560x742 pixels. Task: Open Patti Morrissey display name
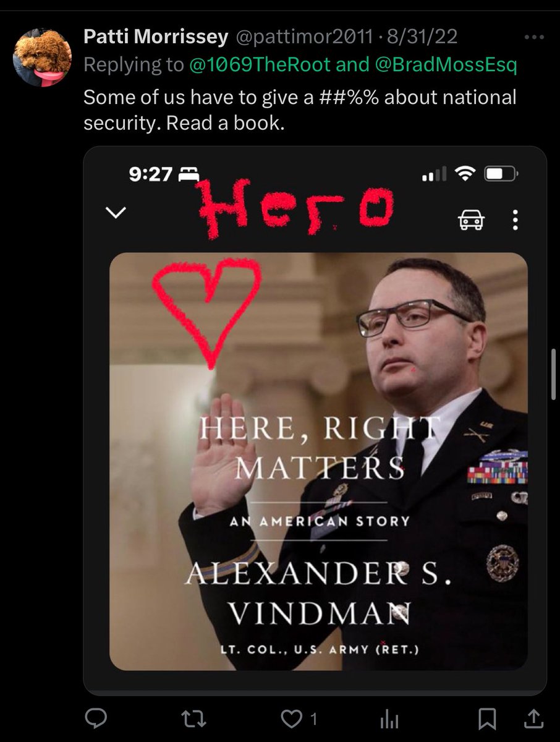pos(155,37)
